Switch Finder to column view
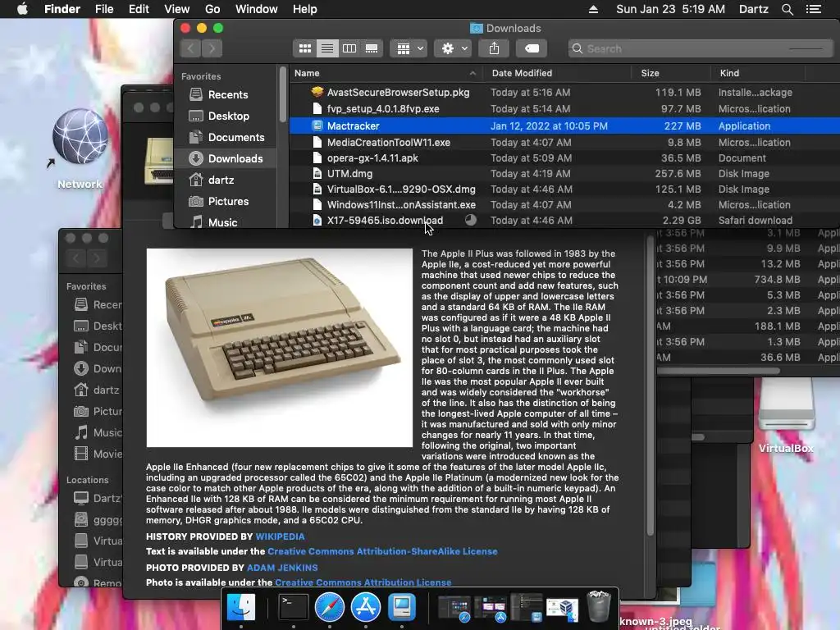The image size is (840, 630). tap(349, 48)
